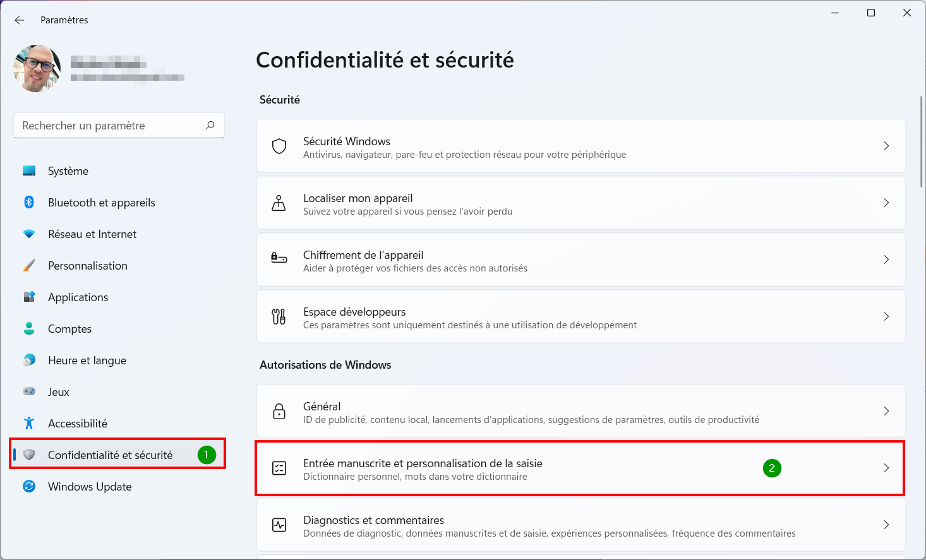Click the search magnifier icon
926x560 pixels.
point(210,125)
